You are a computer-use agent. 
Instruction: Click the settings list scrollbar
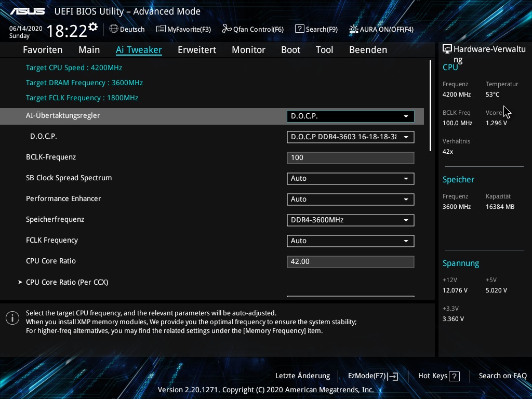pyautogui.click(x=430, y=106)
